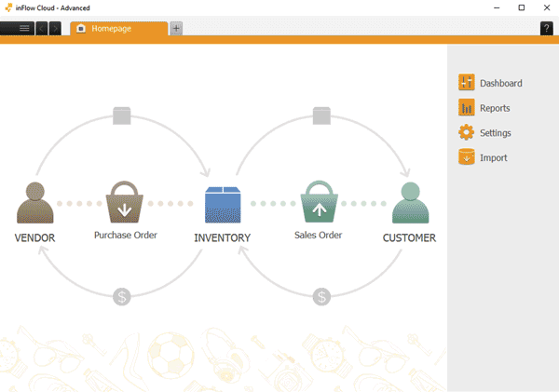Open the hamburger main menu
Screen dimensions: 559x392
pos(23,29)
